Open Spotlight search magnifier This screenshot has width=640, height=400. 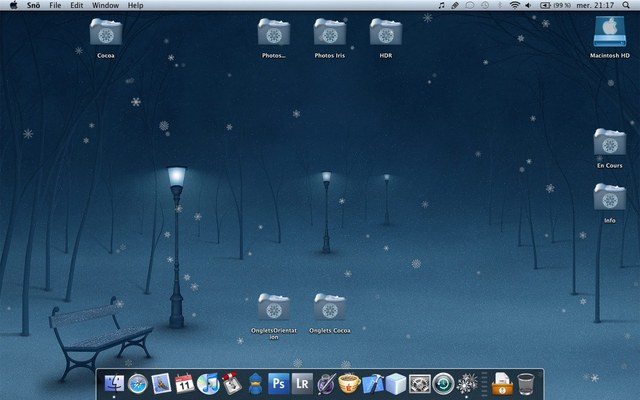pos(626,5)
